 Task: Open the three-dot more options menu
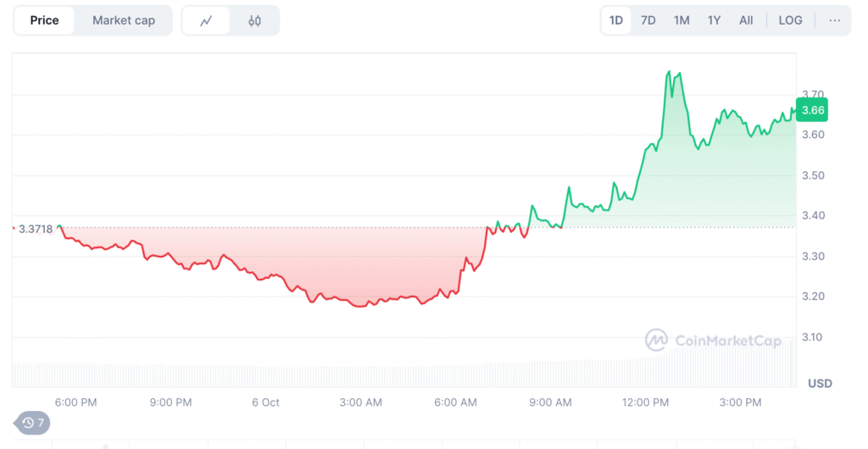(835, 20)
